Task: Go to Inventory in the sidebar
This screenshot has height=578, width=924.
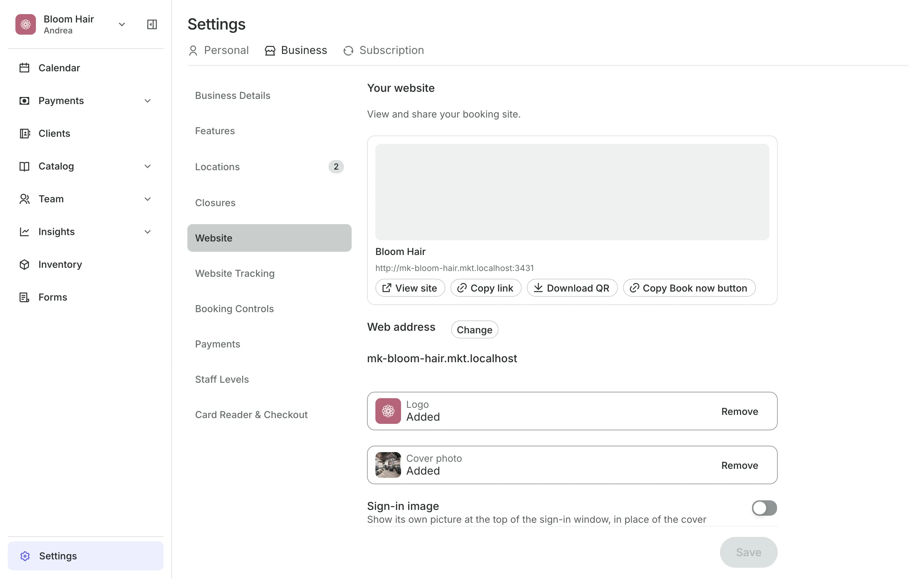Action: click(x=86, y=264)
